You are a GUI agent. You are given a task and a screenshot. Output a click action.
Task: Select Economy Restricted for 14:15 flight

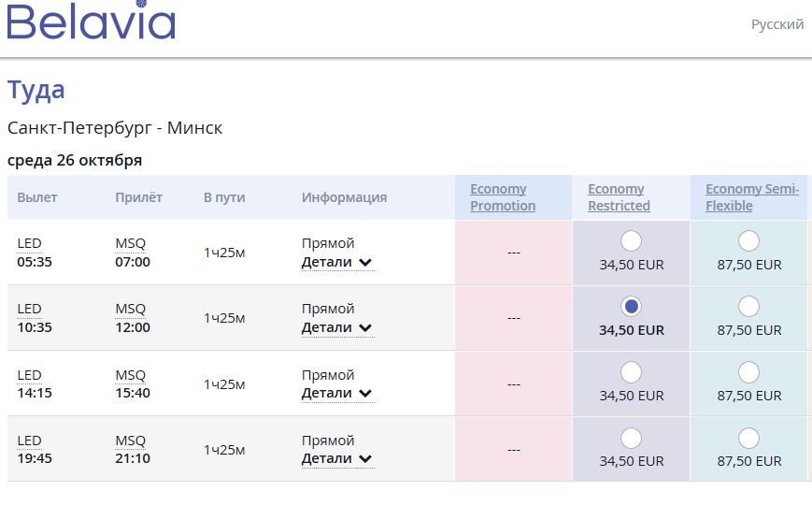[631, 372]
